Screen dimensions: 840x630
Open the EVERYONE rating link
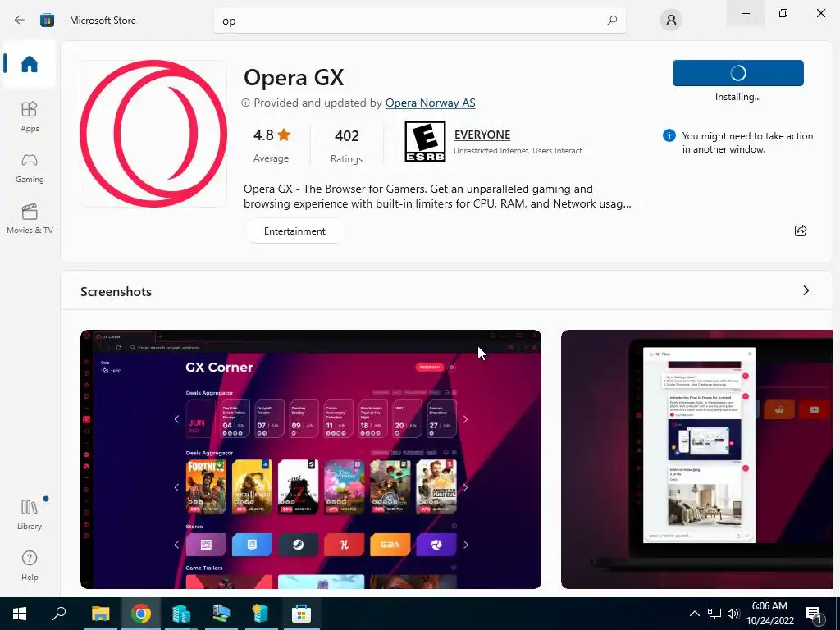pyautogui.click(x=482, y=135)
